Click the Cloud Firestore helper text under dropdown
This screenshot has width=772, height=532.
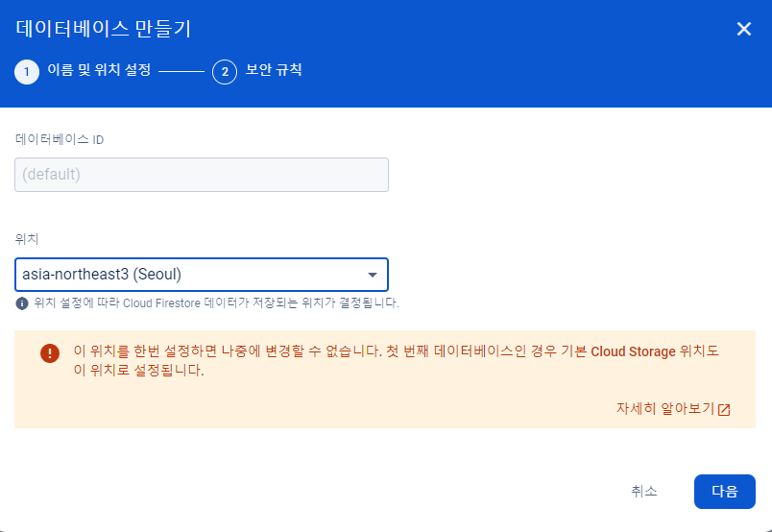point(217,302)
